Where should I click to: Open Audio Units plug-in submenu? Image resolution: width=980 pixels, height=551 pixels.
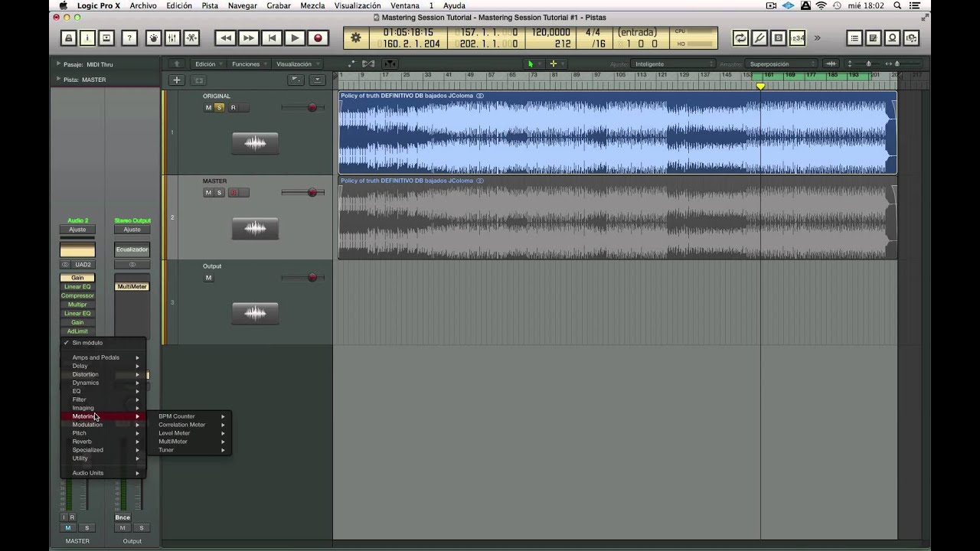coord(103,473)
